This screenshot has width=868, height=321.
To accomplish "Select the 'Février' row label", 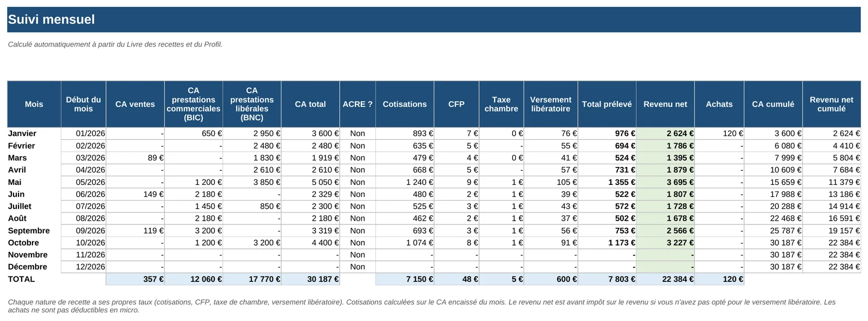I will (34, 146).
